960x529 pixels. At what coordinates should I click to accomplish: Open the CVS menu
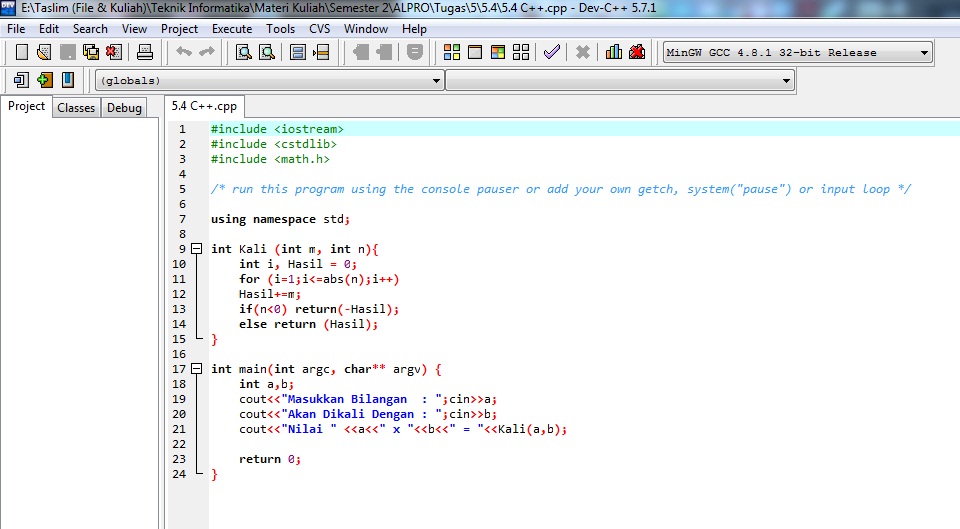coord(320,29)
